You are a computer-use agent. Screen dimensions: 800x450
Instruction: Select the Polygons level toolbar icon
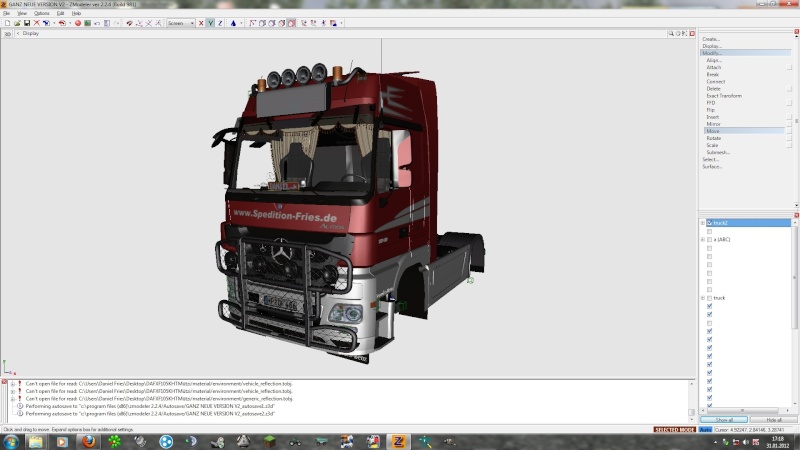(x=272, y=23)
